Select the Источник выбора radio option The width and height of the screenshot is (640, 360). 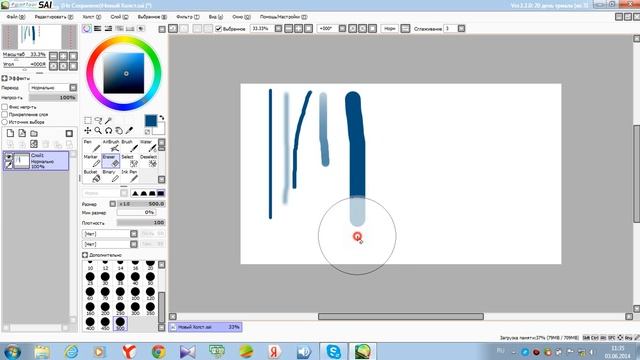click(x=4, y=122)
